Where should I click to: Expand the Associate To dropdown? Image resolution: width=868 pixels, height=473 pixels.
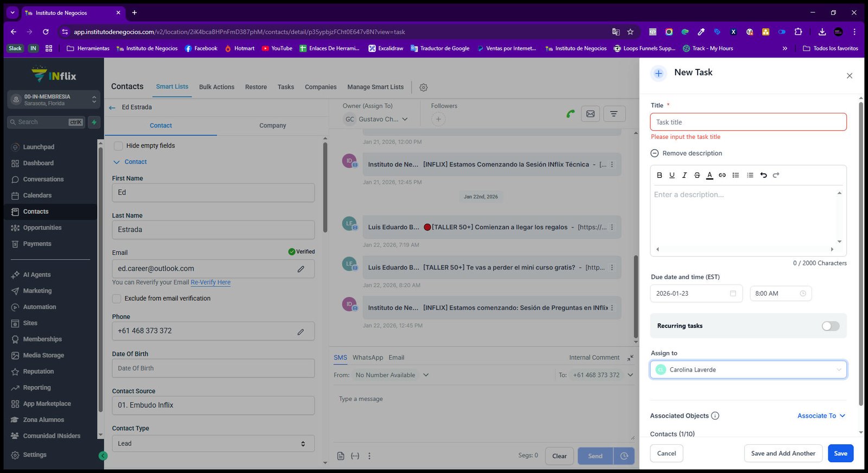point(821,416)
